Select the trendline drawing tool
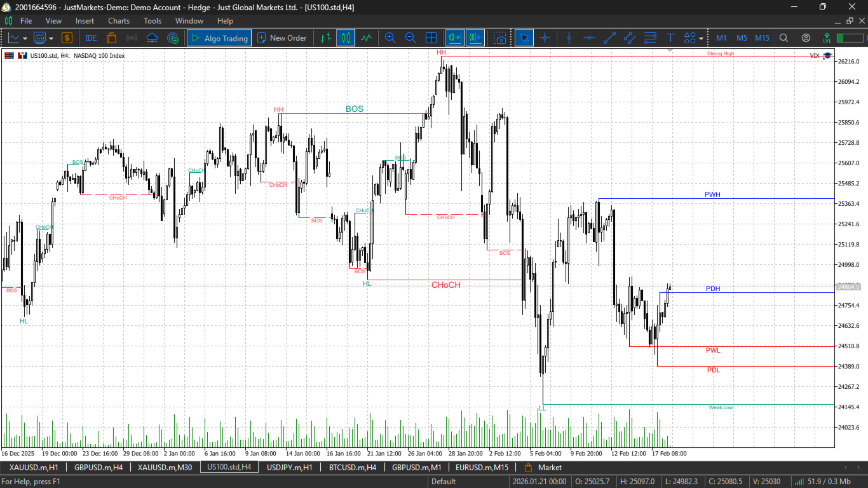This screenshot has height=488, width=868. [609, 38]
